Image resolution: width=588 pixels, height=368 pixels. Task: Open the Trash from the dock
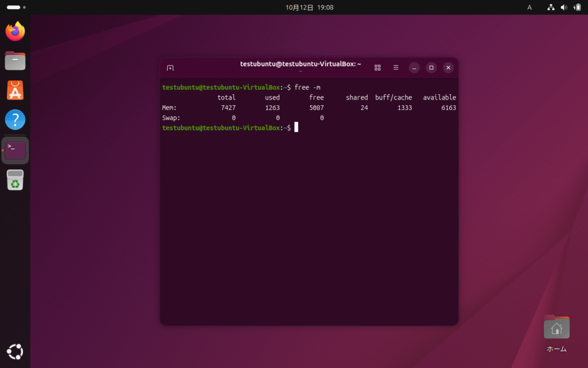[x=16, y=181]
